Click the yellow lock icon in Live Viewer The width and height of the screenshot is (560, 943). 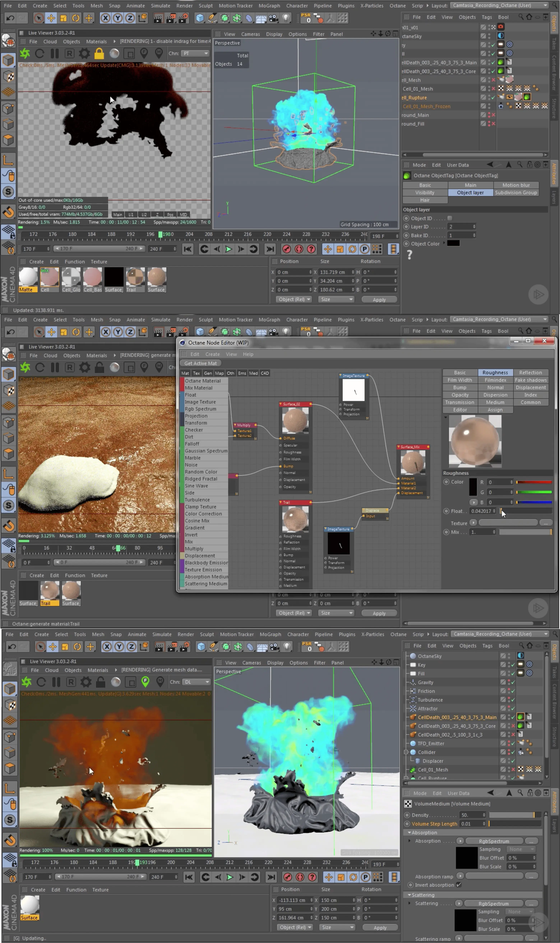point(99,54)
